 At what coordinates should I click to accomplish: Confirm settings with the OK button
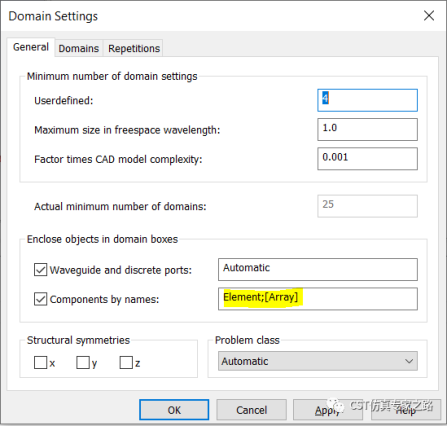pyautogui.click(x=174, y=410)
